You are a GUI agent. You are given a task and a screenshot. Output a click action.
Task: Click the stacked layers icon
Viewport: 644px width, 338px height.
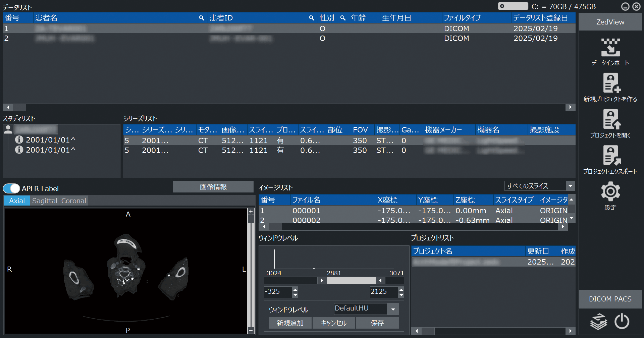[x=598, y=322]
